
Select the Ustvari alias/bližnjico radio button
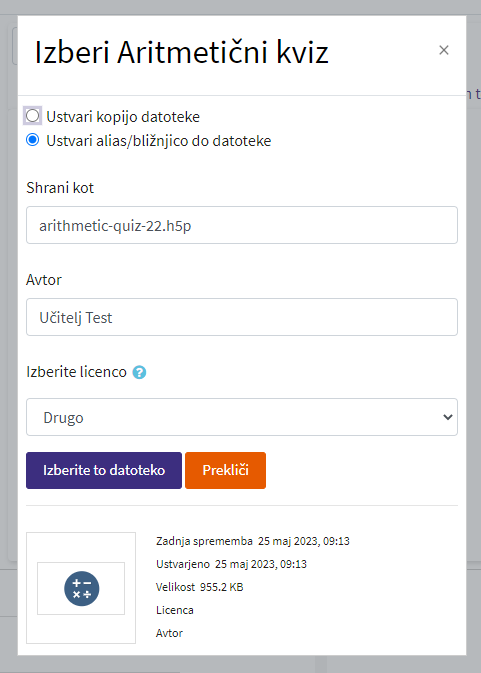pos(33,140)
